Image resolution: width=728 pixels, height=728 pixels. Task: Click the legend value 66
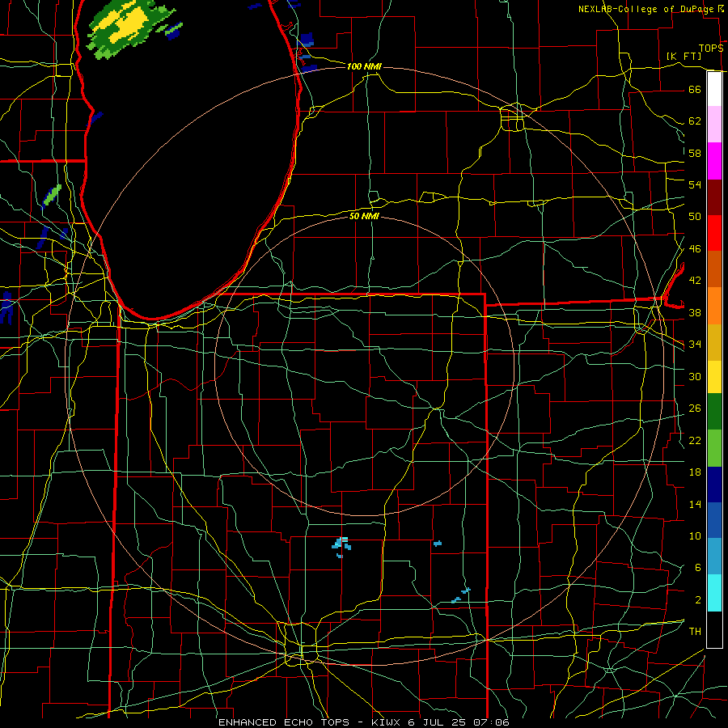coord(695,89)
